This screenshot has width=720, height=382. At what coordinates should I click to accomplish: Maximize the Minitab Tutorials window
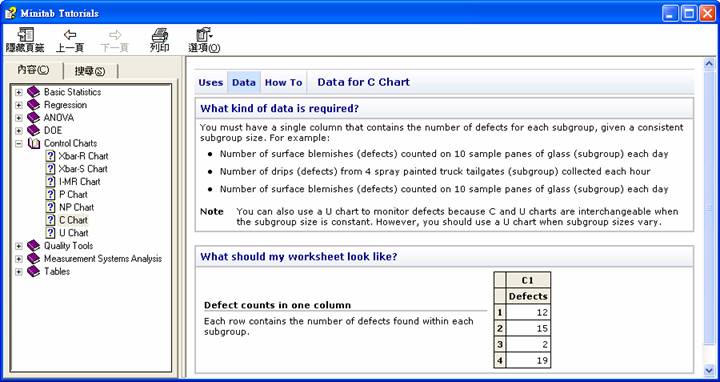coord(689,13)
